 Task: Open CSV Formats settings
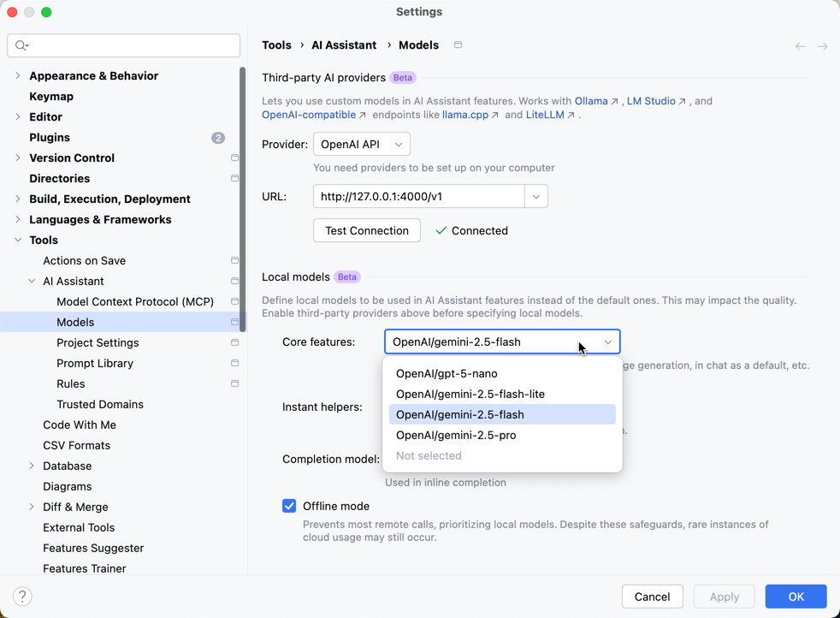tap(77, 445)
